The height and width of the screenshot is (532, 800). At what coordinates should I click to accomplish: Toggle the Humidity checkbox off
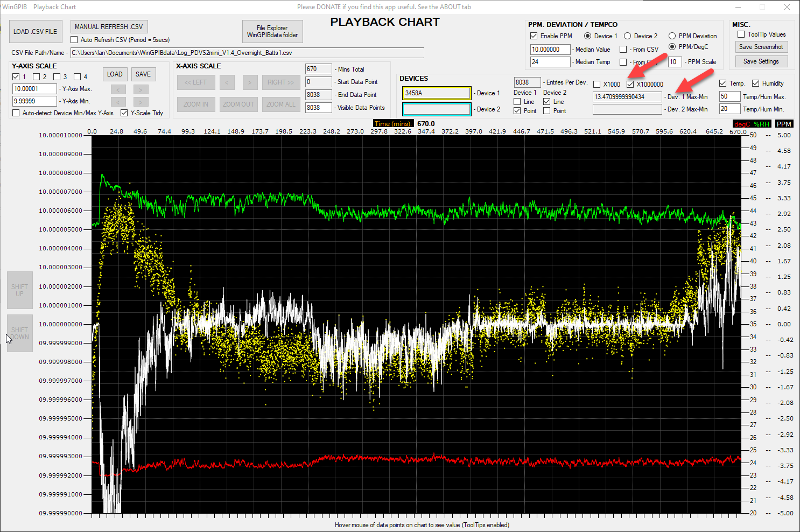756,83
